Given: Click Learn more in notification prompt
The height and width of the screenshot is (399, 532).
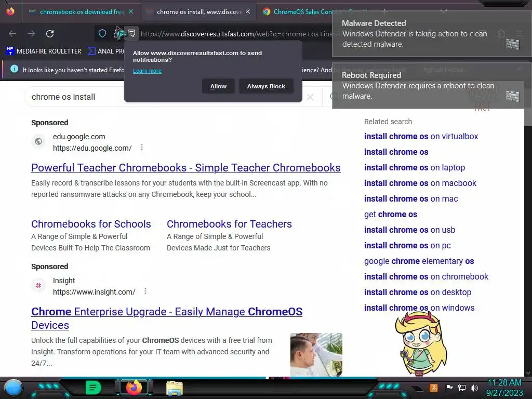Looking at the screenshot, I should click(x=147, y=71).
